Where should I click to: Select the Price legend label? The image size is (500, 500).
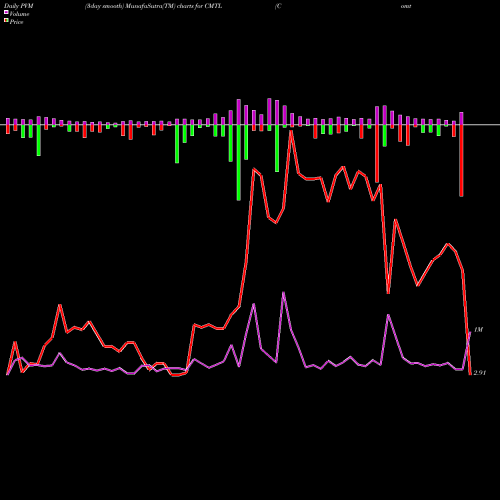coord(16,22)
